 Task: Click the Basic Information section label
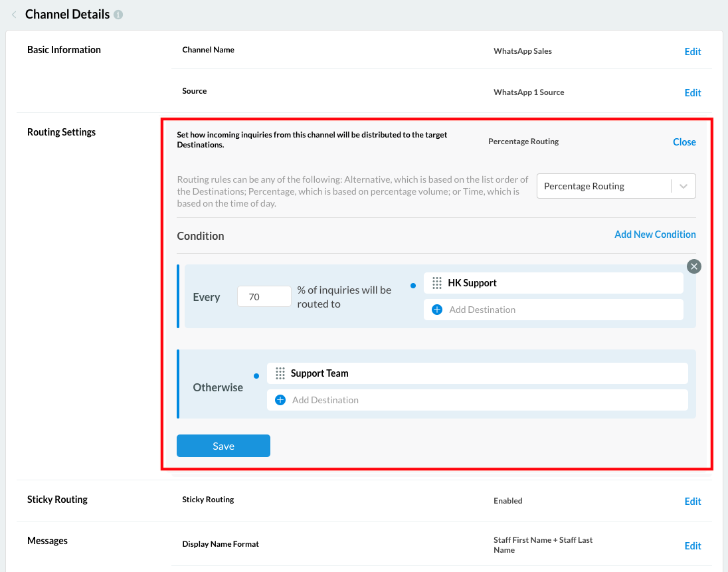point(64,50)
